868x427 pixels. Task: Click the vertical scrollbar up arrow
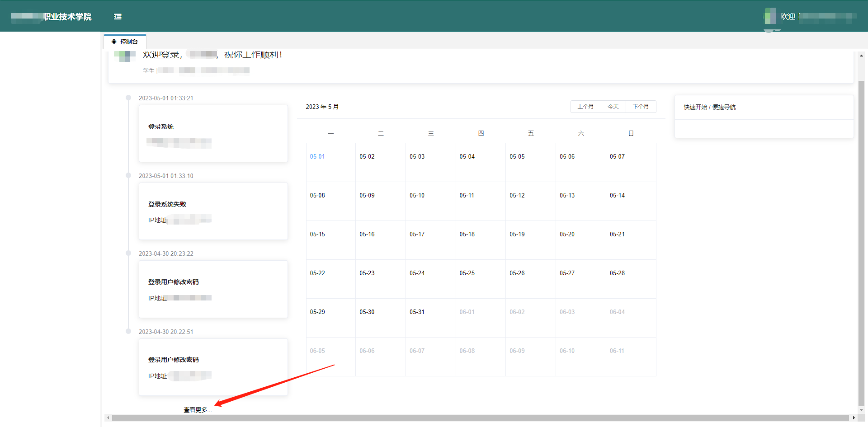(x=861, y=56)
